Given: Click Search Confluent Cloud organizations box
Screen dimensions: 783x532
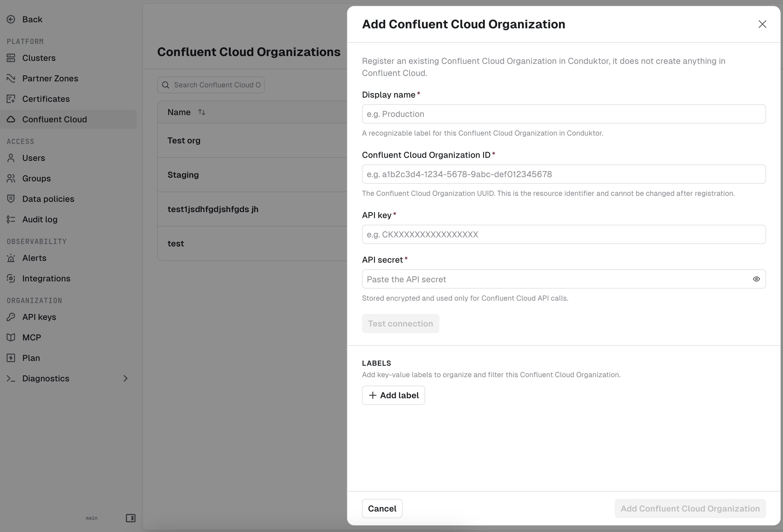Looking at the screenshot, I should tap(211, 85).
